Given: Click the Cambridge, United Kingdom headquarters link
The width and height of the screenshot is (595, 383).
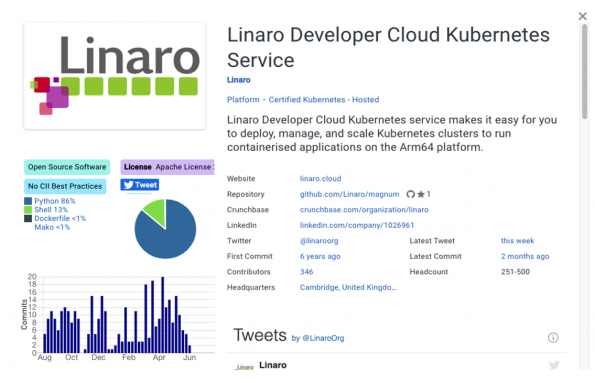Looking at the screenshot, I should (x=348, y=287).
